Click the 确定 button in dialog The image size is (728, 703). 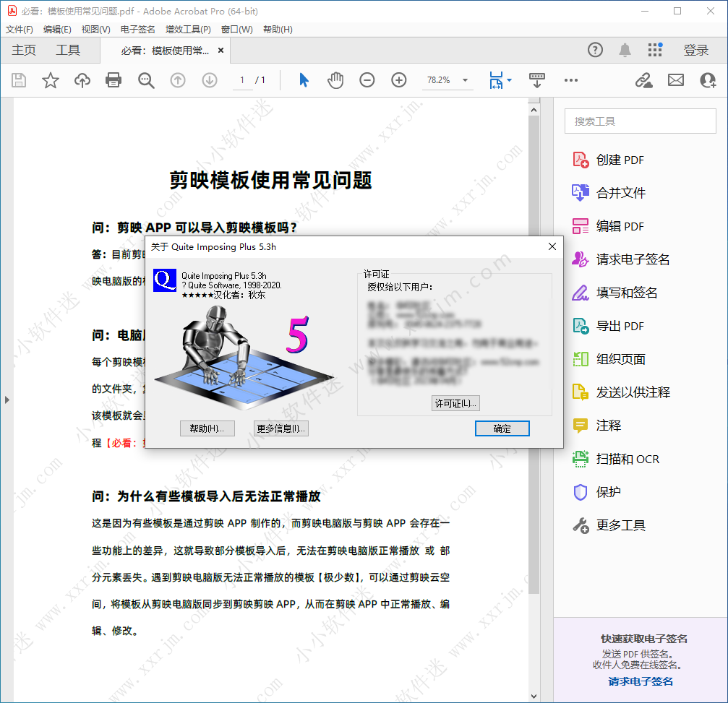502,428
